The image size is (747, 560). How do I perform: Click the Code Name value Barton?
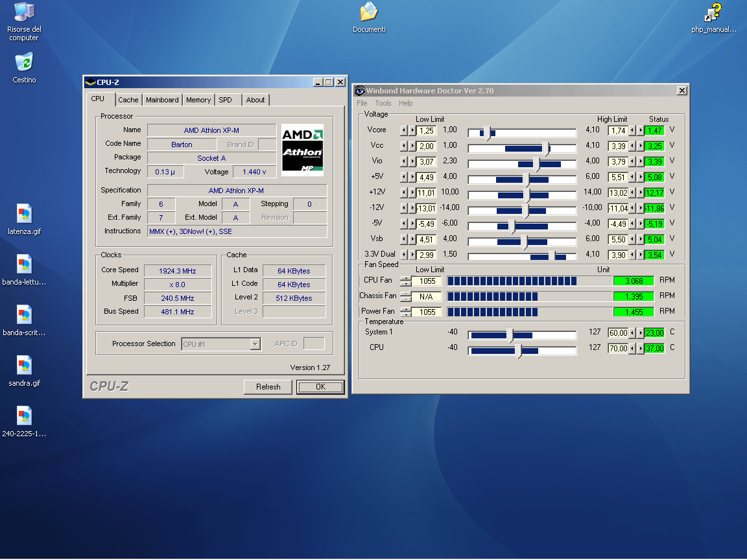coord(182,145)
